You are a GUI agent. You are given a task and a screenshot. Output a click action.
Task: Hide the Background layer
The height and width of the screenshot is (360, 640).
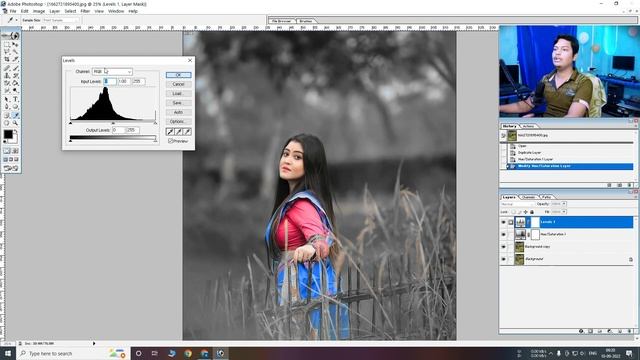pyautogui.click(x=503, y=259)
